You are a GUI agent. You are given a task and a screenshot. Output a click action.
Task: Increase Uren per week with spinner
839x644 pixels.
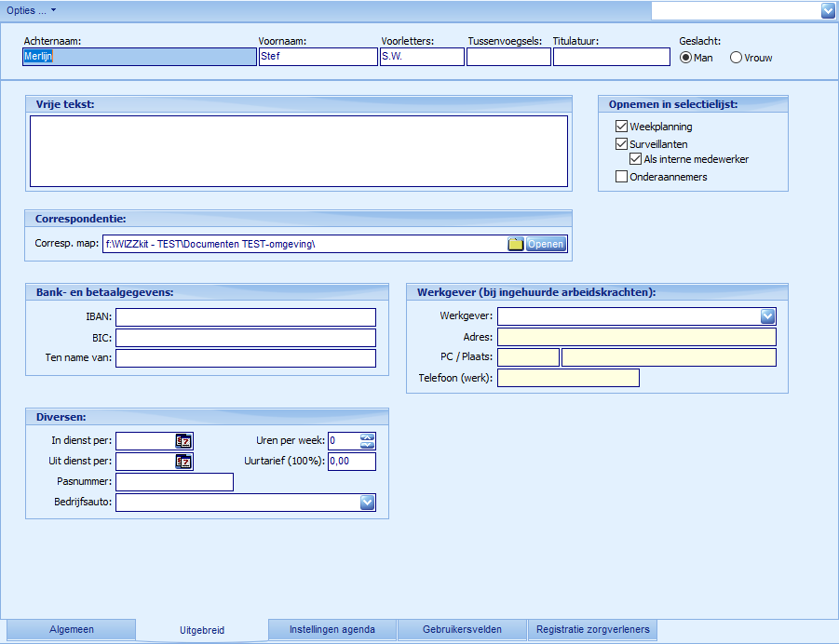367,437
